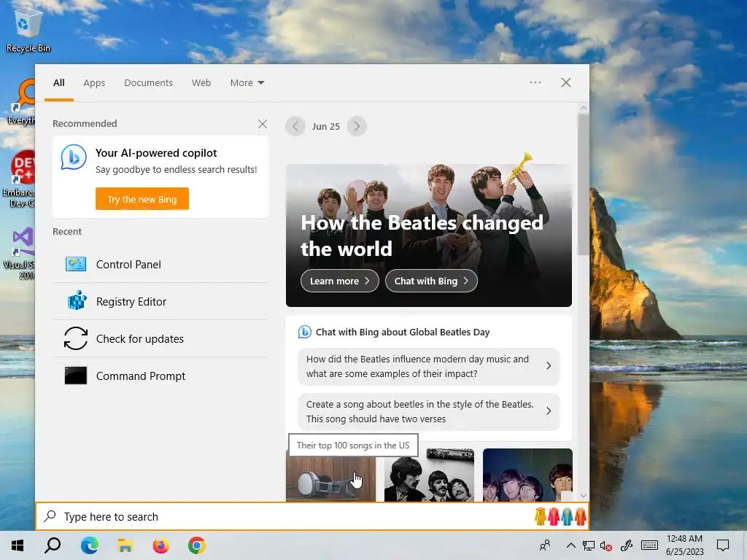Click the black-and-white Beatles photo thumbnail
Viewport: 747px width, 560px height.
(x=429, y=475)
